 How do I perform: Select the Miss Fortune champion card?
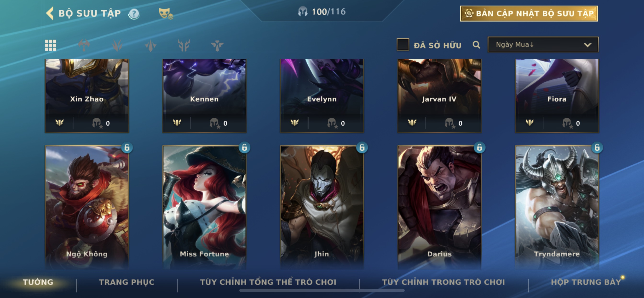pyautogui.click(x=204, y=207)
